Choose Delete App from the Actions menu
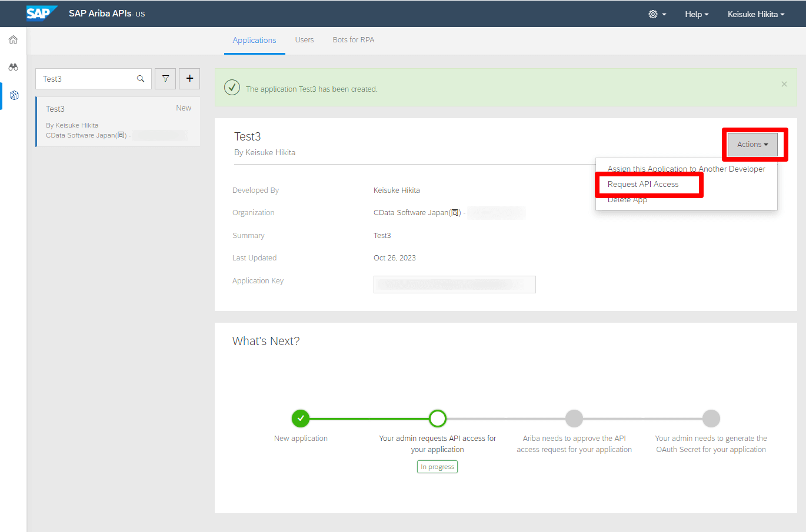The width and height of the screenshot is (806, 532). (627, 200)
